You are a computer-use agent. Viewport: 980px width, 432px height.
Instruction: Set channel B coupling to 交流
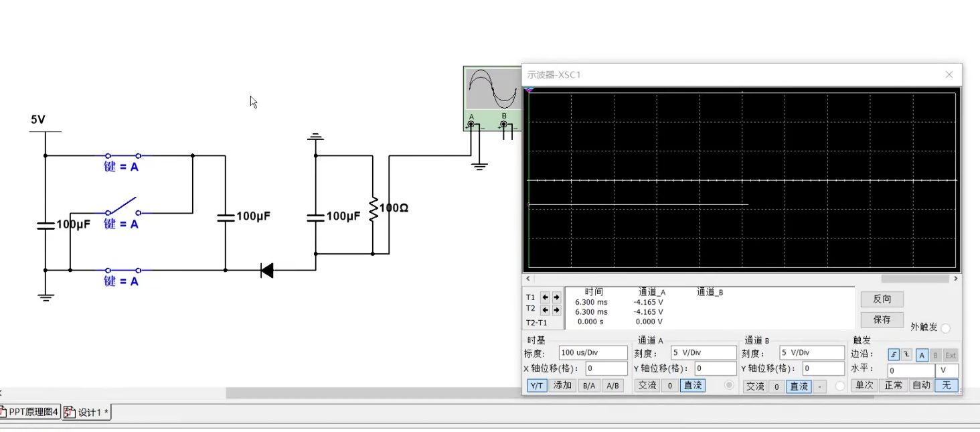pyautogui.click(x=755, y=386)
